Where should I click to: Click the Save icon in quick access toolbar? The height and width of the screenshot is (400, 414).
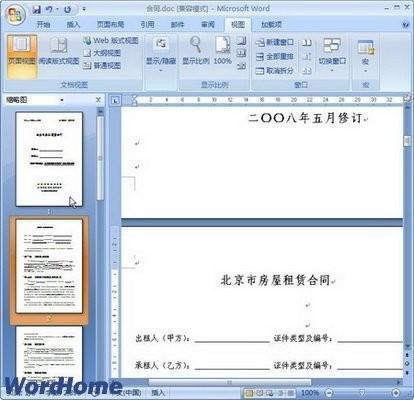coord(37,10)
